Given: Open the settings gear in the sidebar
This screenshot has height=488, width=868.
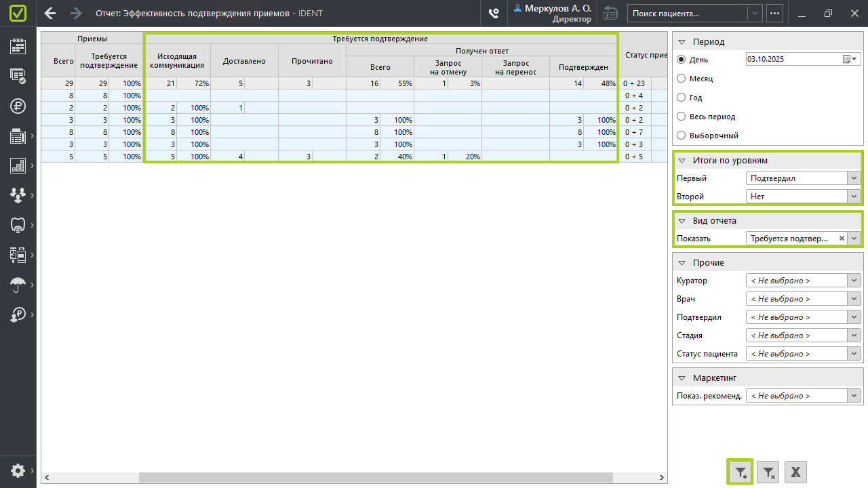Looking at the screenshot, I should pos(18,470).
